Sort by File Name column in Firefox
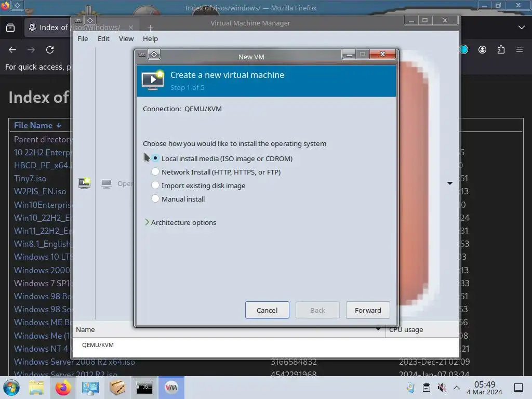532x399 pixels. click(37, 126)
